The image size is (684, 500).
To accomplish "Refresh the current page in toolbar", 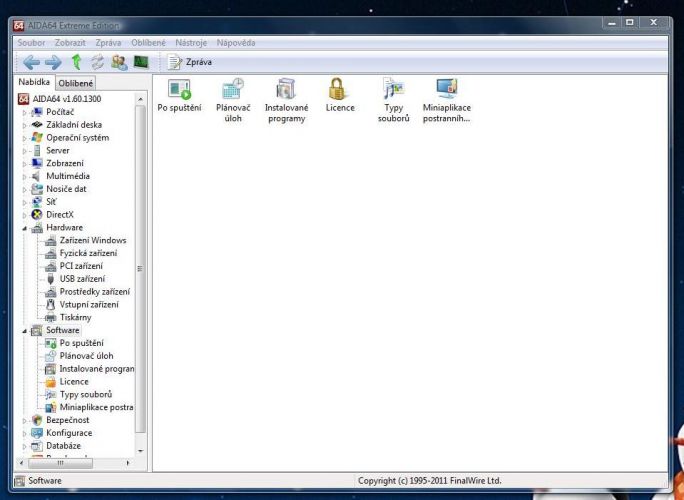I will tap(97, 62).
